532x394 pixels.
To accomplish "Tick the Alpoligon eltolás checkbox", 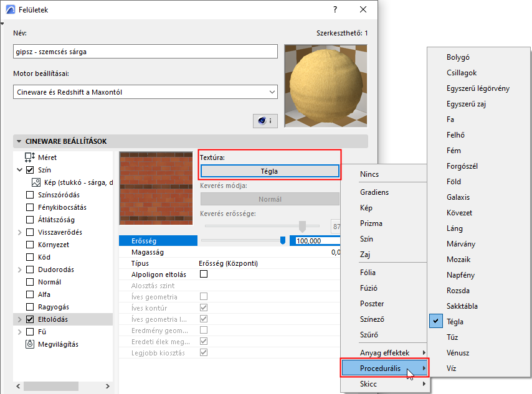I will [x=204, y=274].
